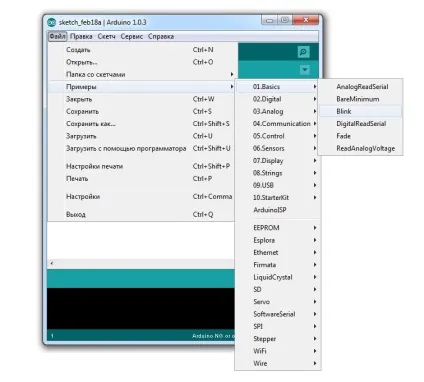Expand 03.Analog examples submenu
424x382 pixels.
coord(277,111)
